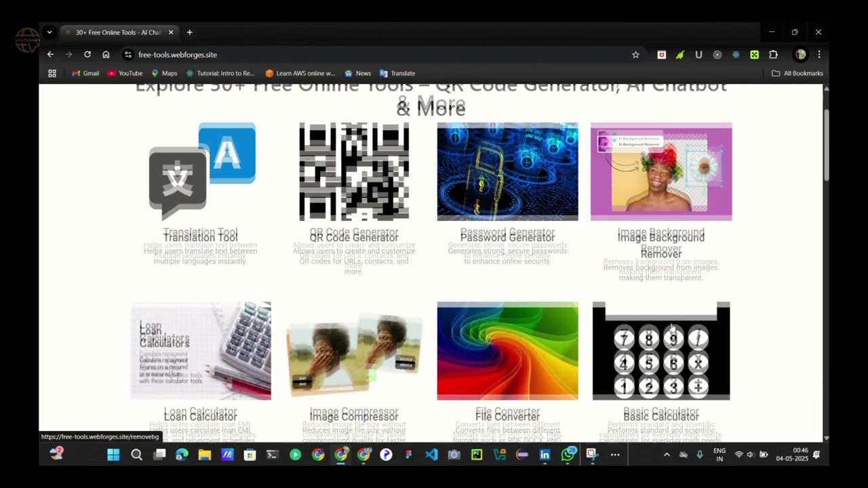The width and height of the screenshot is (868, 488).
Task: Open Visual Studio Code from the taskbar
Action: 431,455
